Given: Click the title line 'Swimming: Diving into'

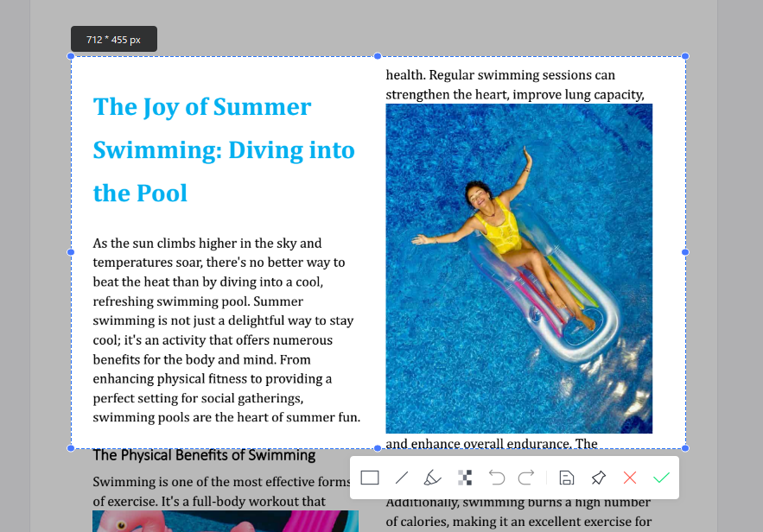Looking at the screenshot, I should (x=224, y=150).
